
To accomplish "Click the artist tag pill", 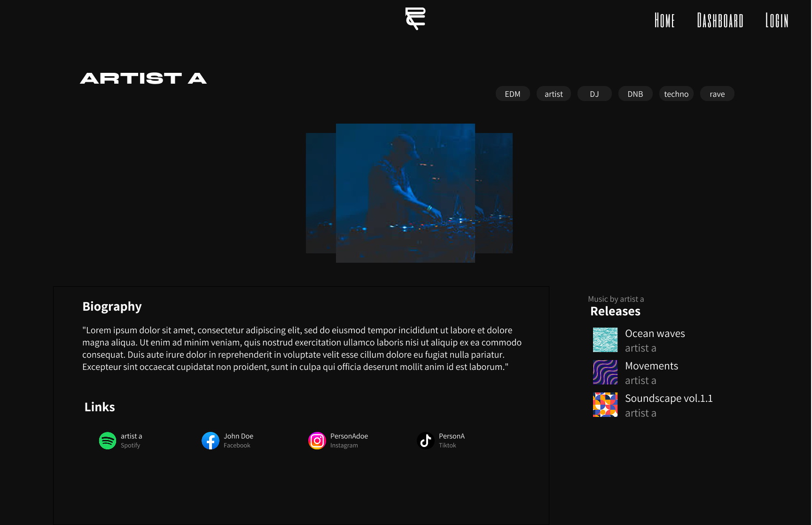I will tap(554, 94).
